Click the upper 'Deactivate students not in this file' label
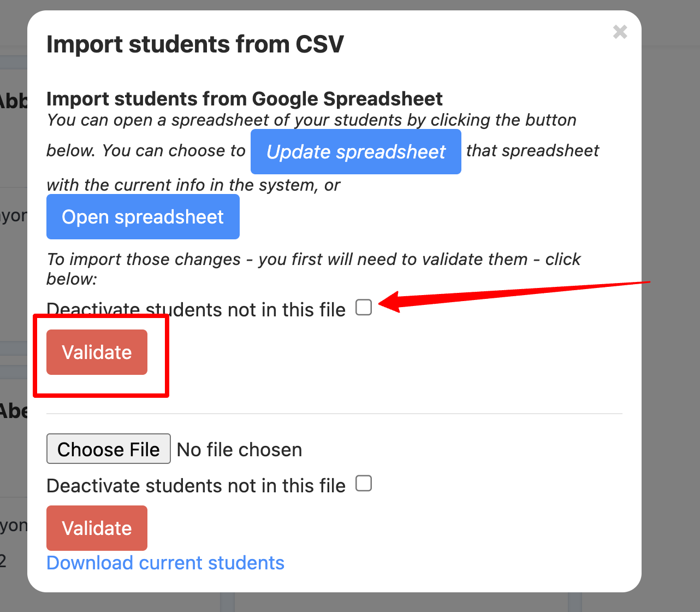700x612 pixels. 195,309
